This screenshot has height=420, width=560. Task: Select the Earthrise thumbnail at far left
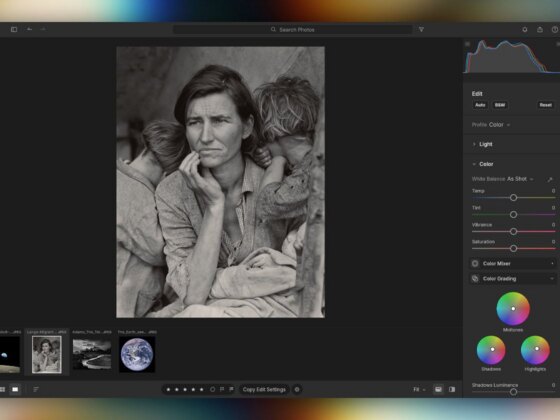click(x=10, y=354)
